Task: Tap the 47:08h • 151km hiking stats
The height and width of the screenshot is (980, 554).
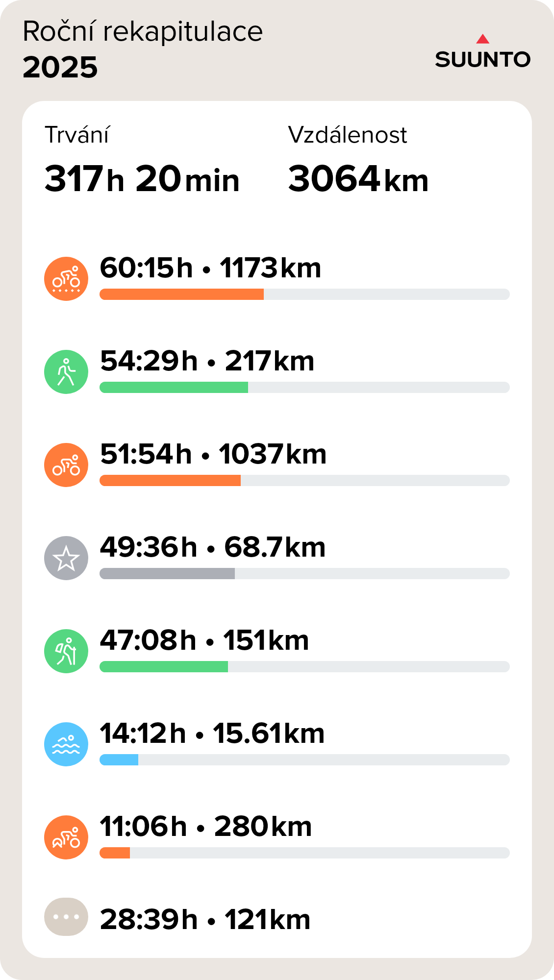Action: pyautogui.click(x=204, y=640)
